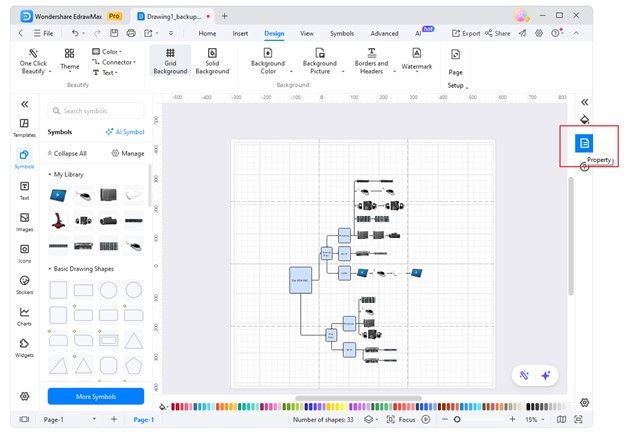624x445 pixels.
Task: Pick the black color swatch in palette
Action: pyautogui.click(x=528, y=407)
